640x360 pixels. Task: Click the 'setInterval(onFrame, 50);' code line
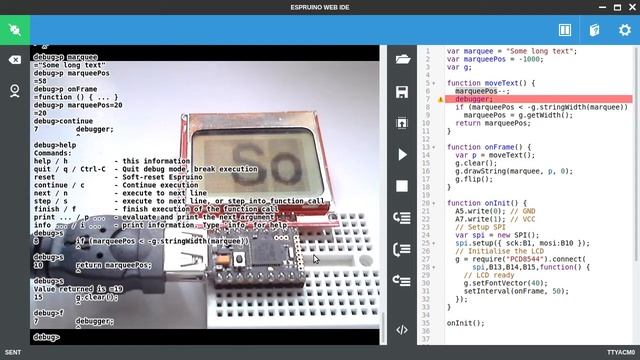coord(516,291)
